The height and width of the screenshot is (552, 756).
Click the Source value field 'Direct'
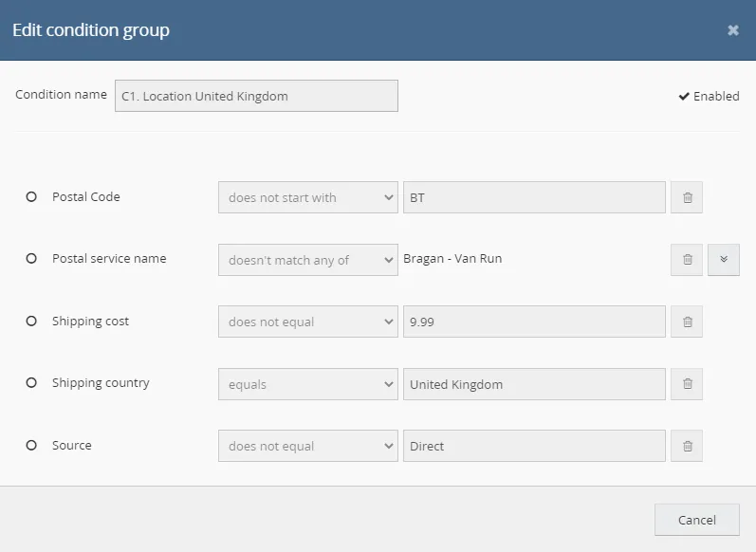point(534,446)
